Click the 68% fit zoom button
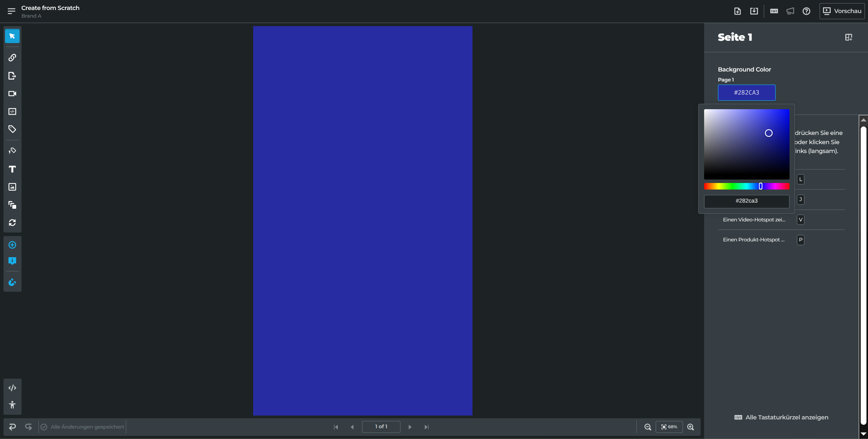Screen dimensions: 868x439 pyautogui.click(x=669, y=427)
